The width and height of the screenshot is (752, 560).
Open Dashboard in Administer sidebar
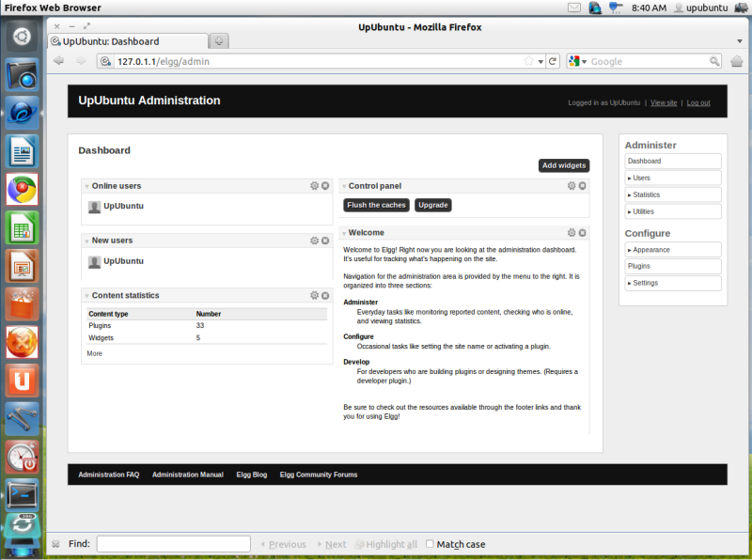pyautogui.click(x=673, y=161)
